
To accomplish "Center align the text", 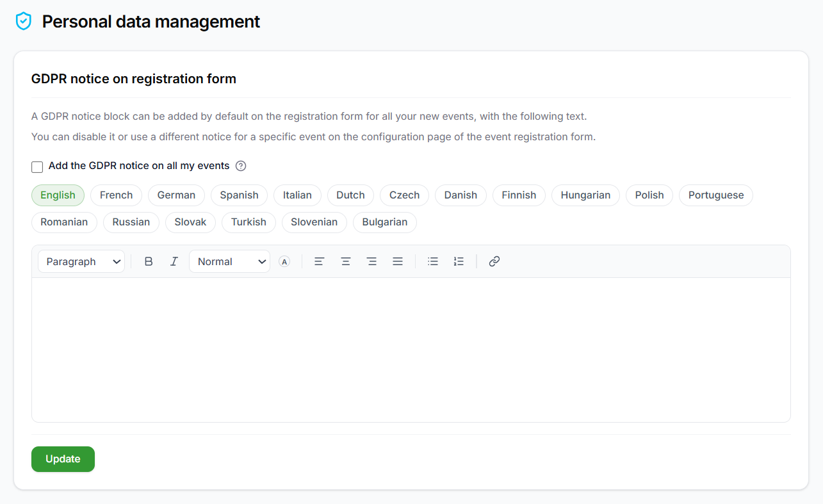I will pos(345,261).
